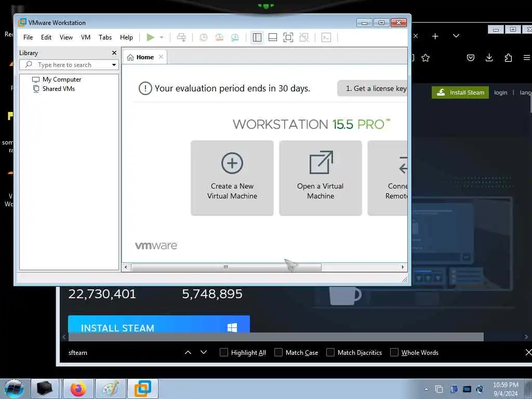
Task: Open the console view toolbar icon
Action: tap(326, 37)
